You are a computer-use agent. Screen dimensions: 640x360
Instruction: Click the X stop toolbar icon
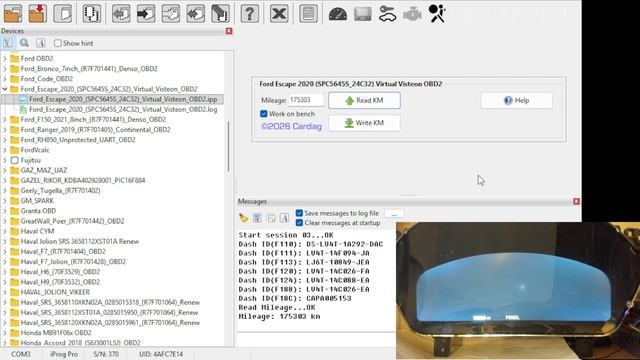coord(279,14)
